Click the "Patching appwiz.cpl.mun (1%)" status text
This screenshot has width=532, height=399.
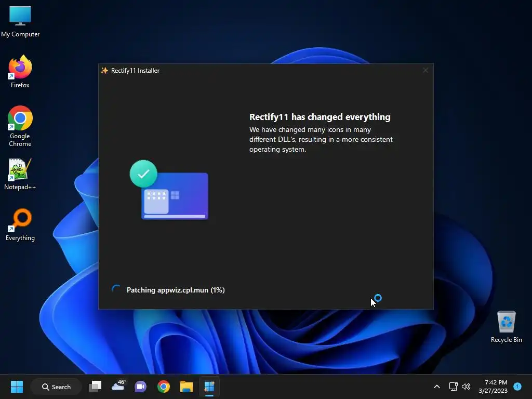coord(176,290)
